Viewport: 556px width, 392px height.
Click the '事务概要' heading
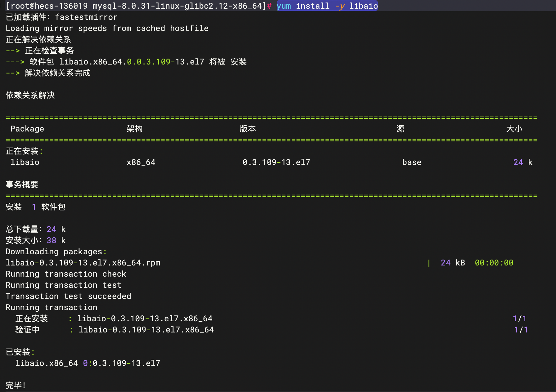(22, 185)
